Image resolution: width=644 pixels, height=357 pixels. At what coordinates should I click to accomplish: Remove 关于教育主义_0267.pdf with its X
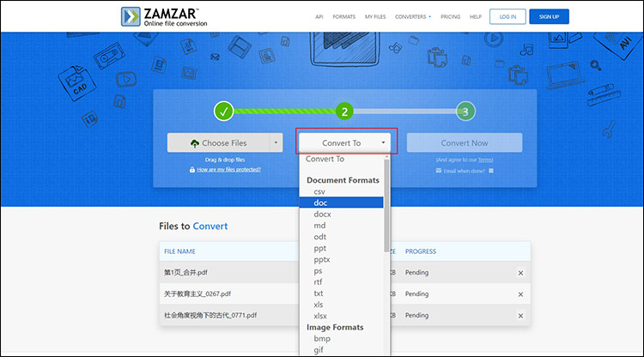[521, 294]
